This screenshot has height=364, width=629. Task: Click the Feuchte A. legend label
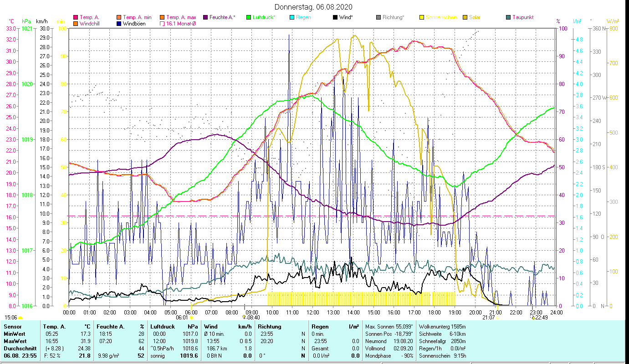tap(222, 17)
